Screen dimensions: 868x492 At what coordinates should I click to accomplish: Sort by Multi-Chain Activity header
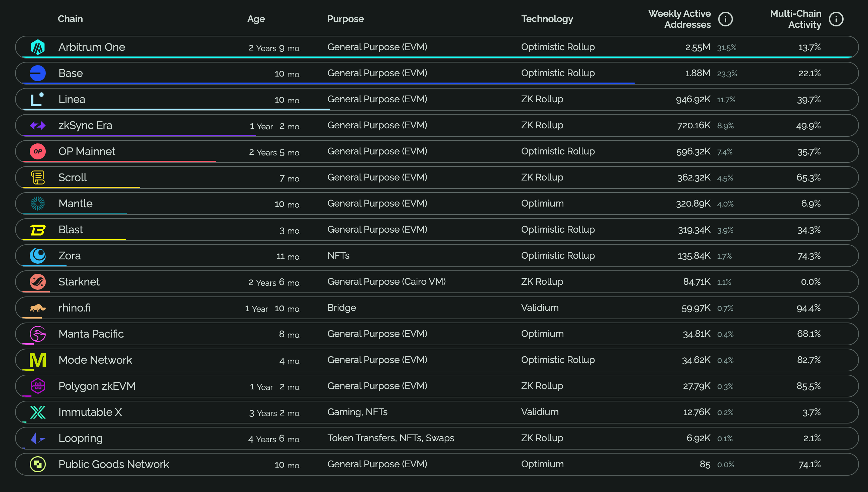pos(795,19)
